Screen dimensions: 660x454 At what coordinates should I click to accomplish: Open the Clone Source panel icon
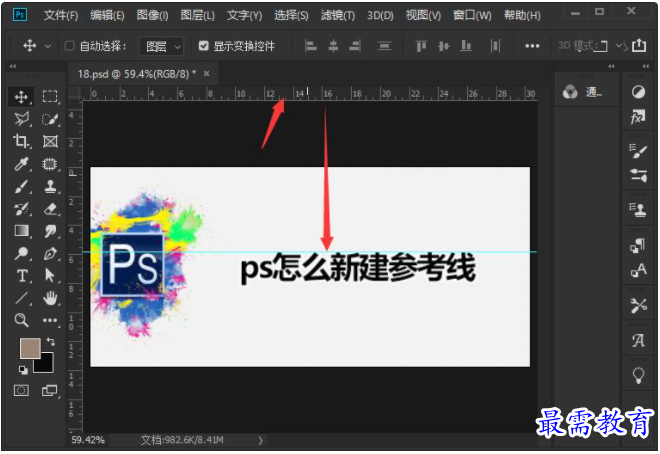[x=638, y=210]
